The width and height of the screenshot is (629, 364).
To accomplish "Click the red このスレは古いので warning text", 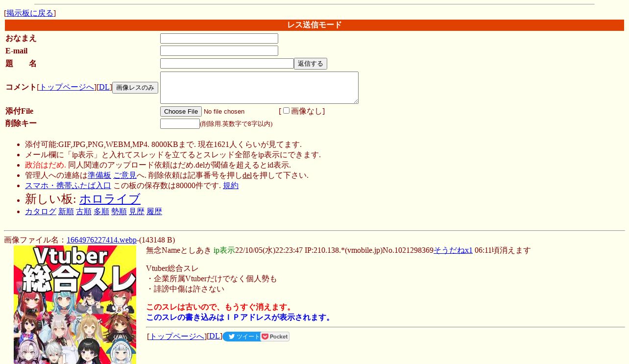I will (220, 307).
